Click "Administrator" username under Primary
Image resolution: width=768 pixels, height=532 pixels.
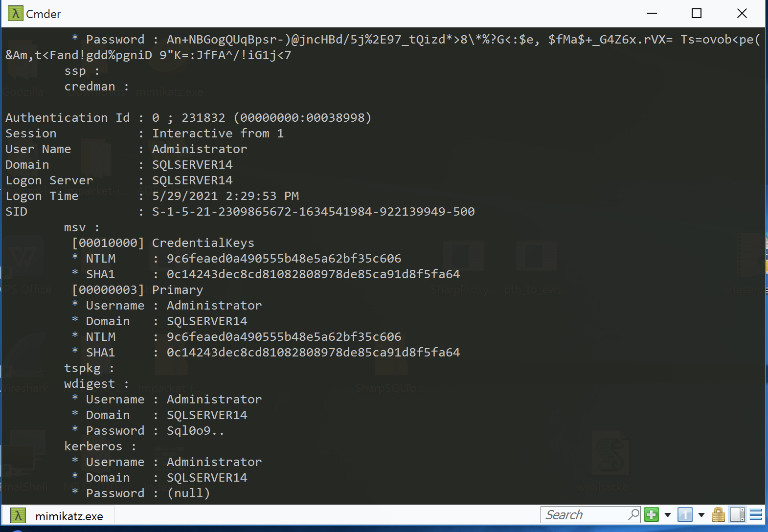214,306
